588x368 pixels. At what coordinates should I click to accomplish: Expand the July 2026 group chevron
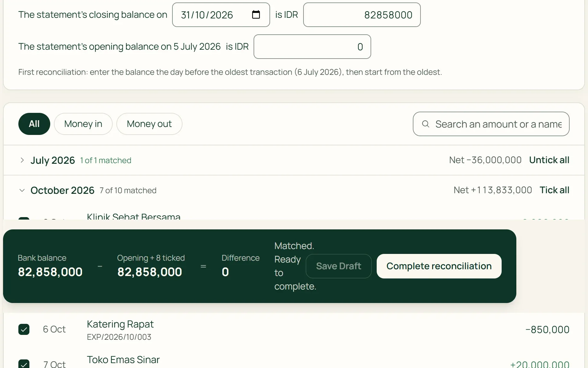tap(22, 160)
